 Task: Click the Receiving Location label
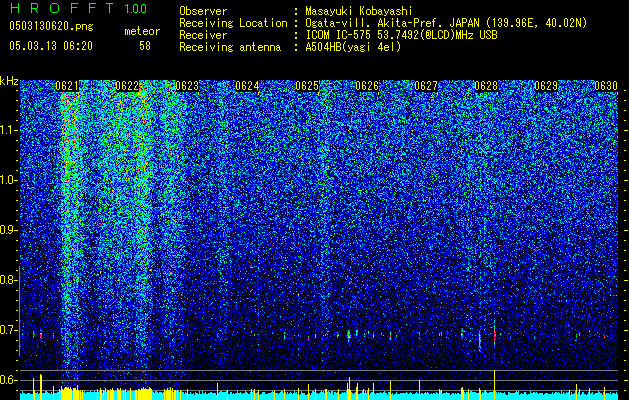click(233, 23)
